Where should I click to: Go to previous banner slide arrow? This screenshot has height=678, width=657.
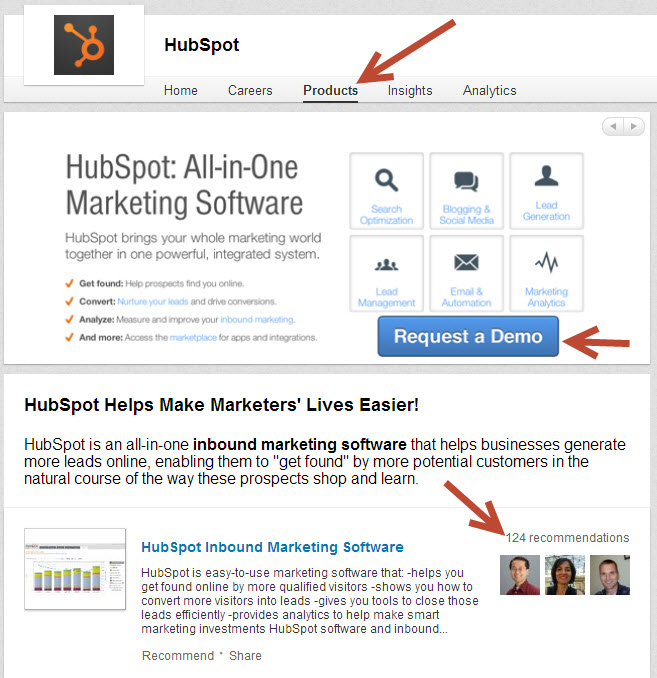pyautogui.click(x=613, y=126)
